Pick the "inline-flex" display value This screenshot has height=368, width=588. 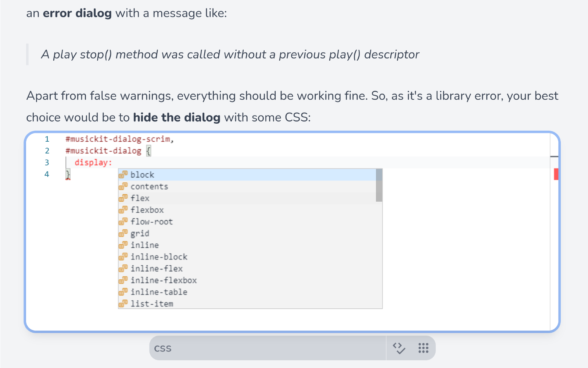click(x=157, y=269)
